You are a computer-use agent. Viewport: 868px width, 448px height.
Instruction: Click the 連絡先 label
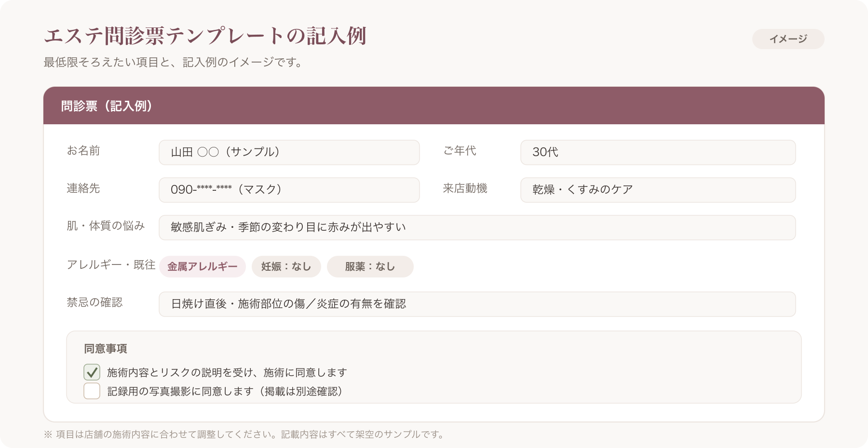(x=83, y=188)
